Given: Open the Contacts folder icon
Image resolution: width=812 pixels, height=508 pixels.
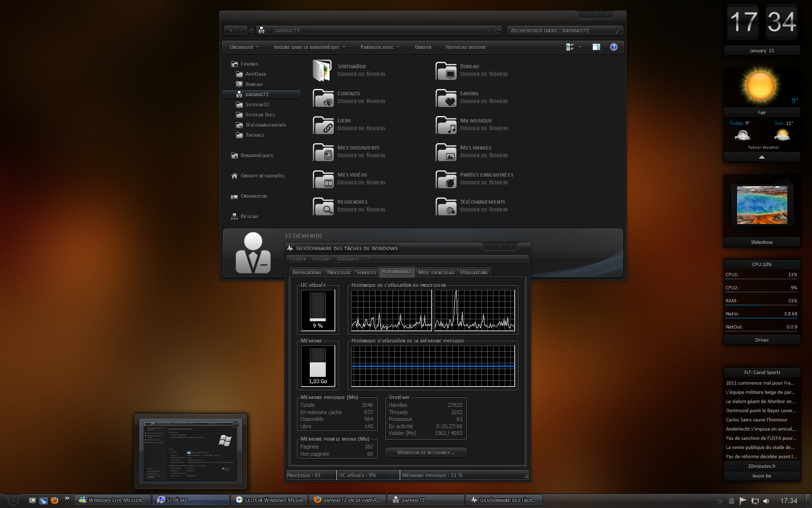Looking at the screenshot, I should click(323, 98).
